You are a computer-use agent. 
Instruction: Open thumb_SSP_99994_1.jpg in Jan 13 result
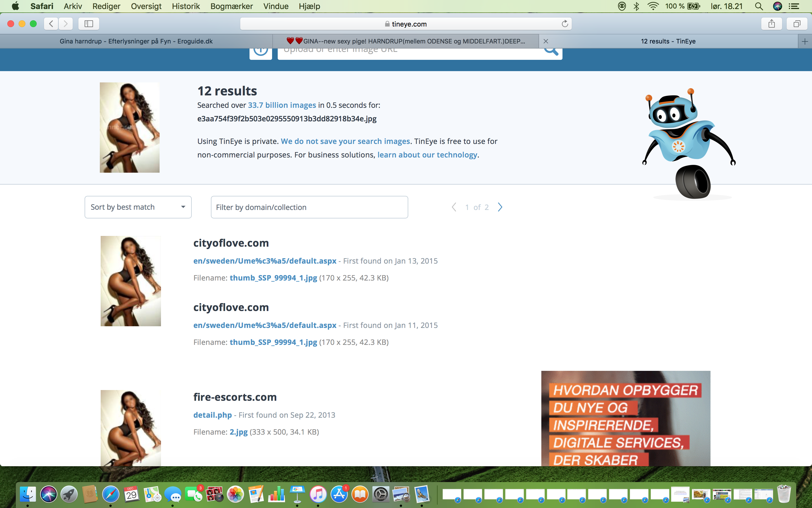(x=273, y=278)
